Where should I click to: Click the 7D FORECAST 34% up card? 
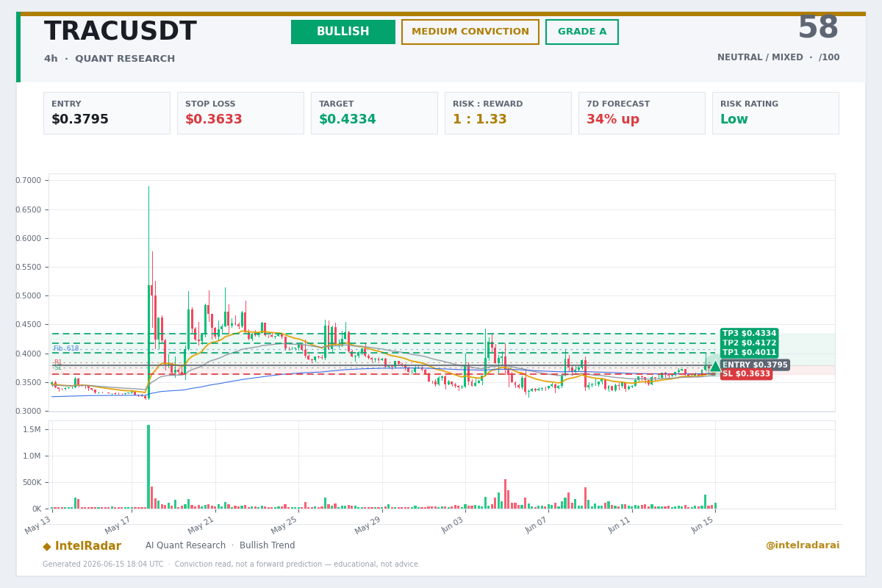[642, 112]
